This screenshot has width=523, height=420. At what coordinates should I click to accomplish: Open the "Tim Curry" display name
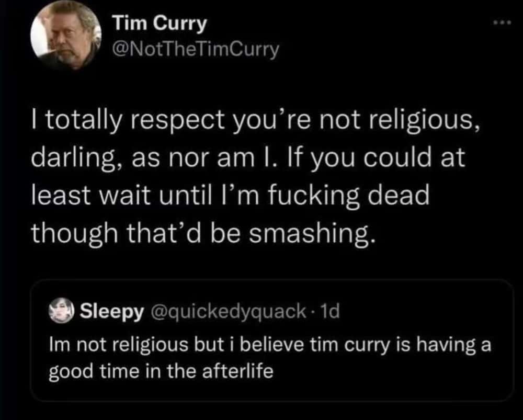click(160, 24)
